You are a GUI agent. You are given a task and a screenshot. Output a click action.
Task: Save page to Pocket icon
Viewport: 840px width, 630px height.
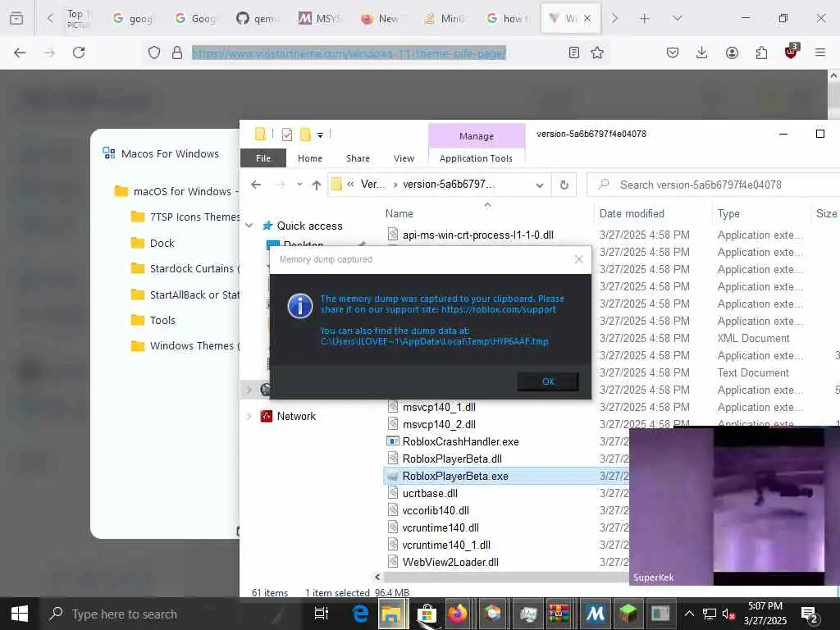[x=673, y=52]
